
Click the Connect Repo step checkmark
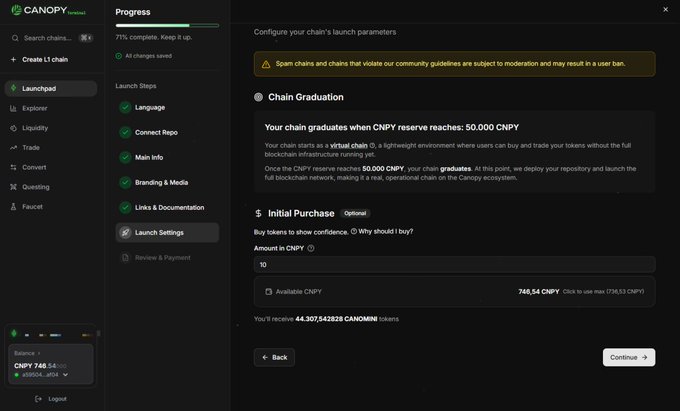click(x=125, y=132)
